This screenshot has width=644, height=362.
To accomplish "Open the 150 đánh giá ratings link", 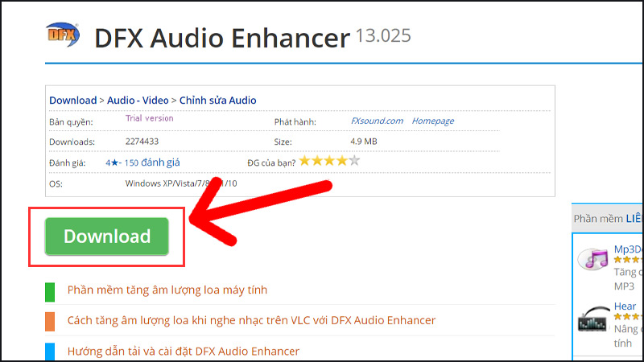I will click(152, 162).
